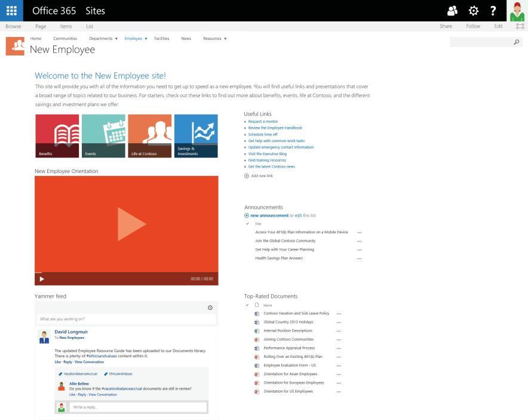
Task: Click the David Longmuir avatar
Action: [x=44, y=337]
